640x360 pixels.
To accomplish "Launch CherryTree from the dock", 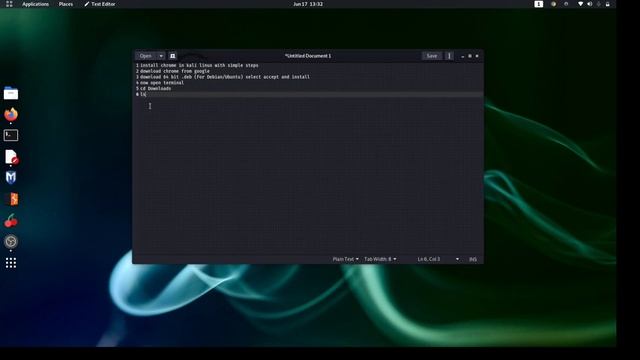I will [11, 220].
